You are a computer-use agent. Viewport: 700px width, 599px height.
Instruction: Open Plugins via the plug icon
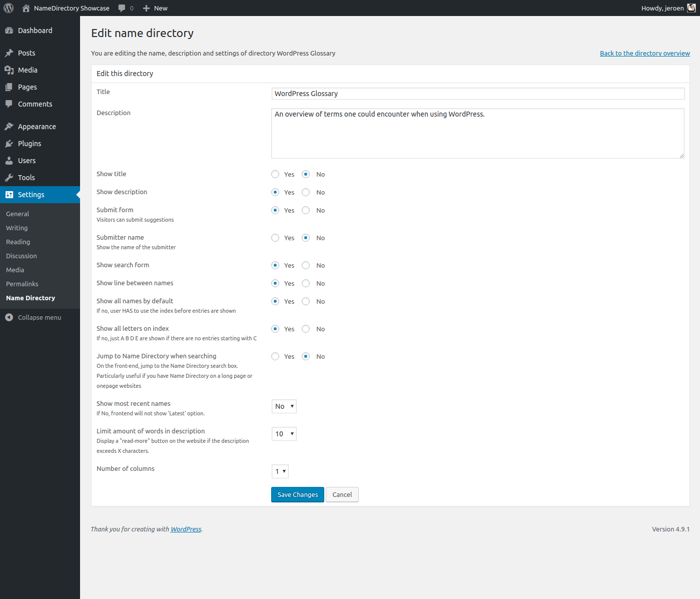click(x=9, y=144)
